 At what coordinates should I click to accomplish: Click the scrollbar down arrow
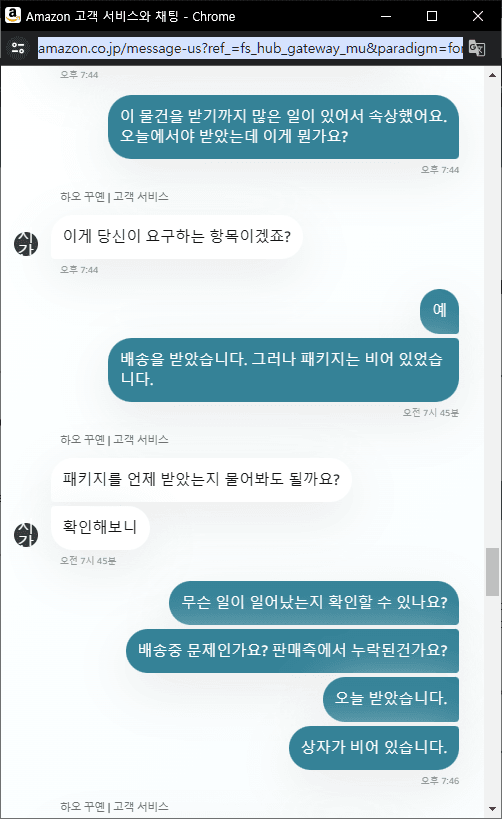[x=492, y=809]
